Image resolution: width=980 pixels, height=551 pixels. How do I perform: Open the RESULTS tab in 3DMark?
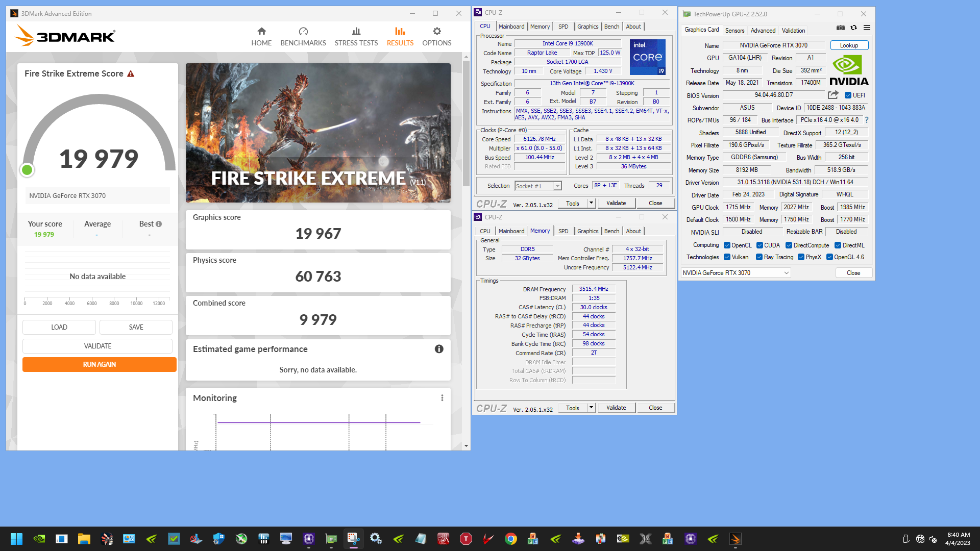[x=400, y=37]
